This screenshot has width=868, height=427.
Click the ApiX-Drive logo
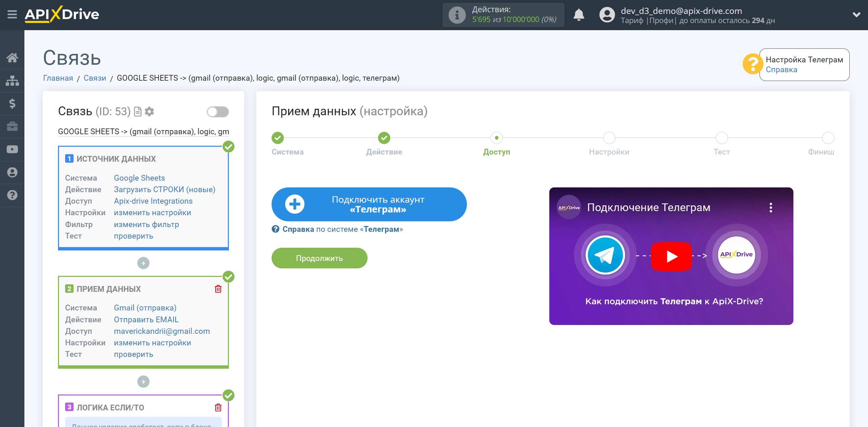point(62,15)
